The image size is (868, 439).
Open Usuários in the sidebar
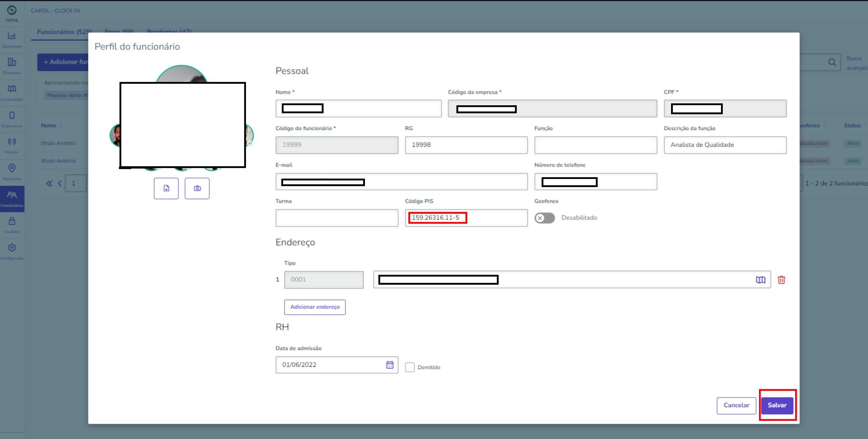pos(12,225)
